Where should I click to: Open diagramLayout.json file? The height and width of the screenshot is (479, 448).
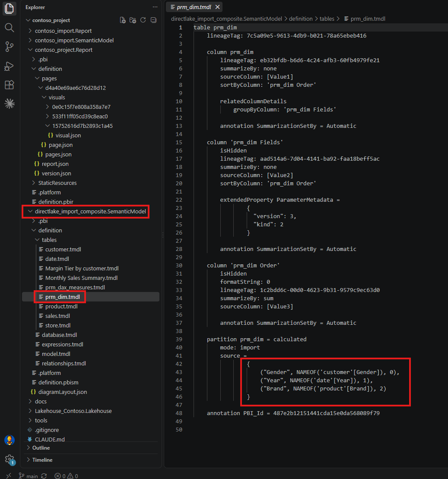63,392
